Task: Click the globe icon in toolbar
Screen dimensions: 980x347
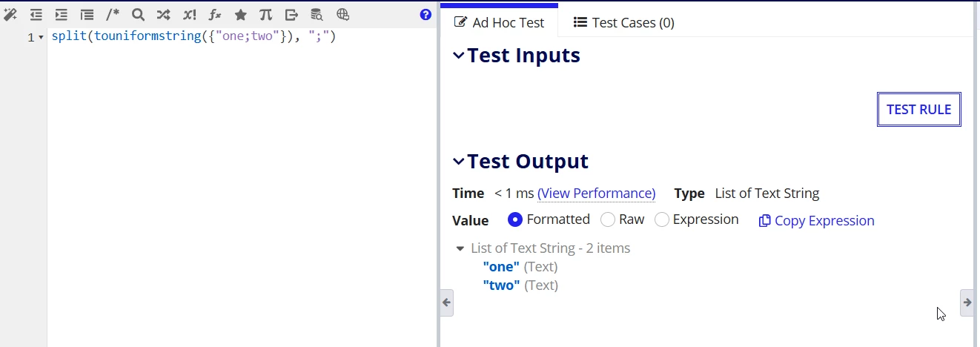Action: pyautogui.click(x=342, y=14)
